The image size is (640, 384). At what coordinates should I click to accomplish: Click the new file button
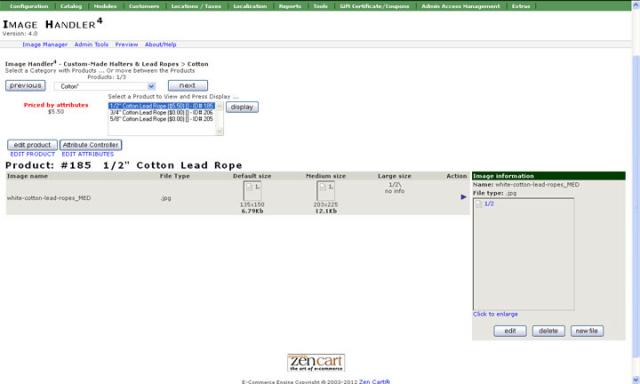pyautogui.click(x=587, y=331)
